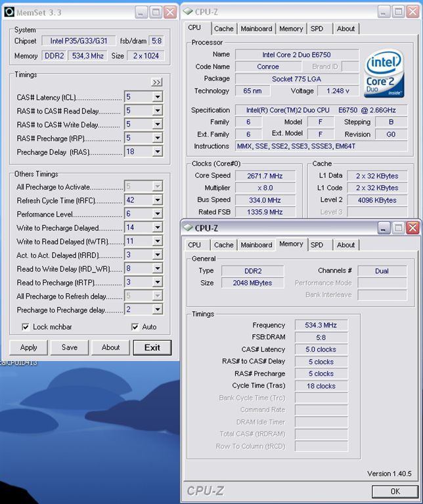The width and height of the screenshot is (423, 504).
Task: Click the '5:8' fsb/dram field in MemSet
Action: point(157,41)
